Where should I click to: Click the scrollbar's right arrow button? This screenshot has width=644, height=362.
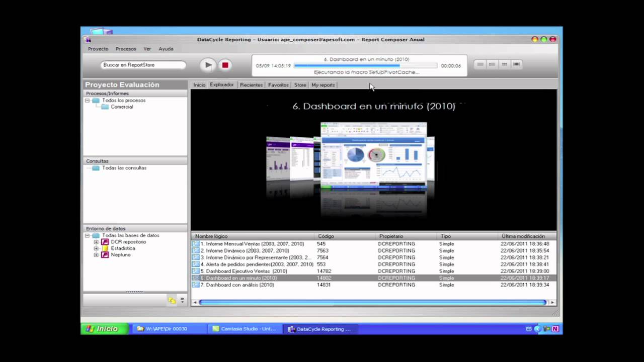coord(552,302)
